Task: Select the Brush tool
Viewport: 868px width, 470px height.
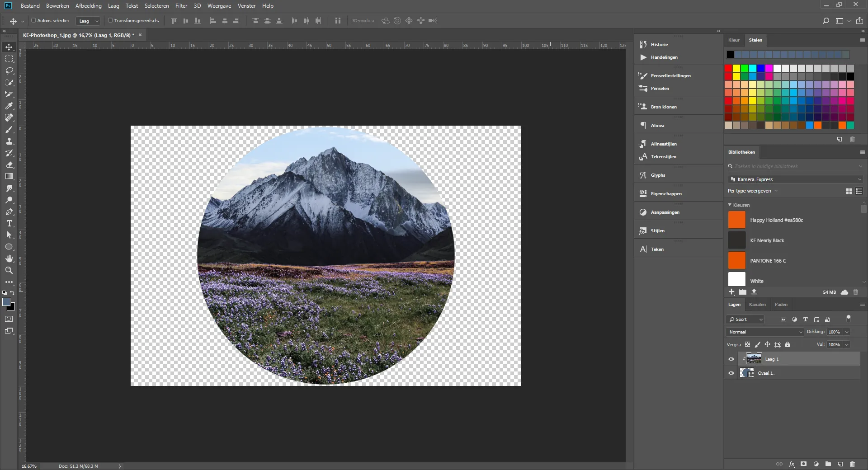Action: coord(9,130)
